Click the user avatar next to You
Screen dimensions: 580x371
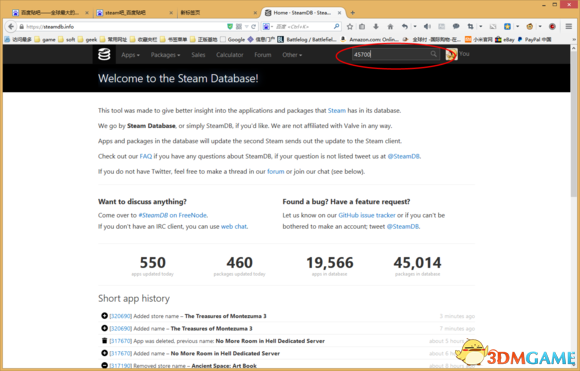[x=451, y=54]
